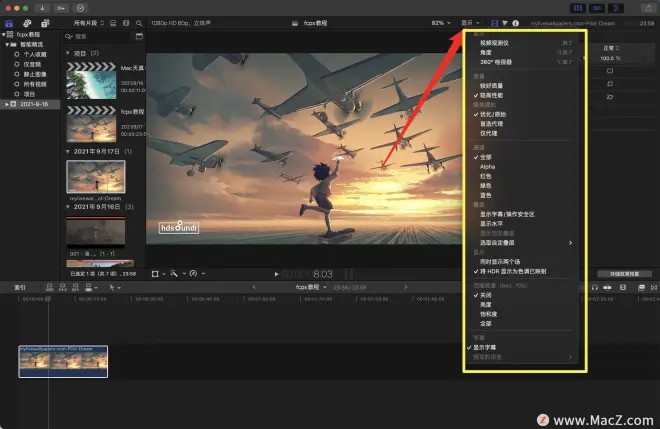
Task: Open the 82% zoom dropdown
Action: pyautogui.click(x=441, y=23)
